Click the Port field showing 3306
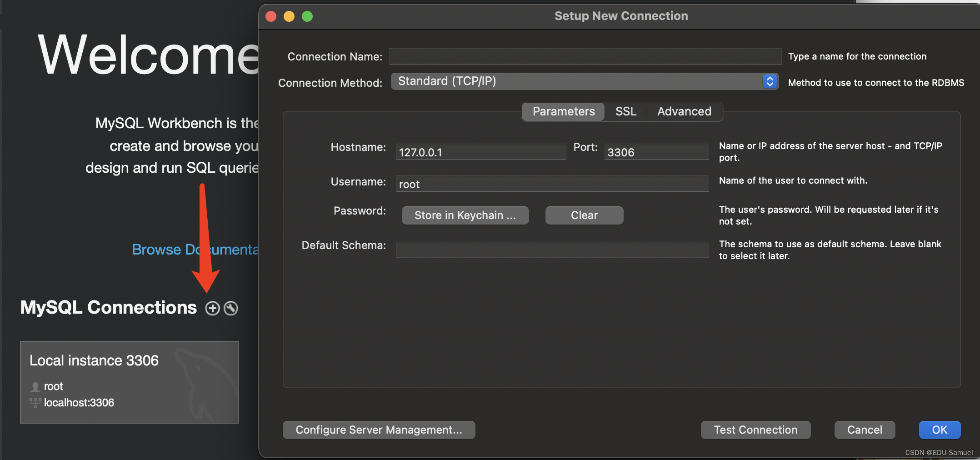Viewport: 980px width, 460px height. (656, 152)
